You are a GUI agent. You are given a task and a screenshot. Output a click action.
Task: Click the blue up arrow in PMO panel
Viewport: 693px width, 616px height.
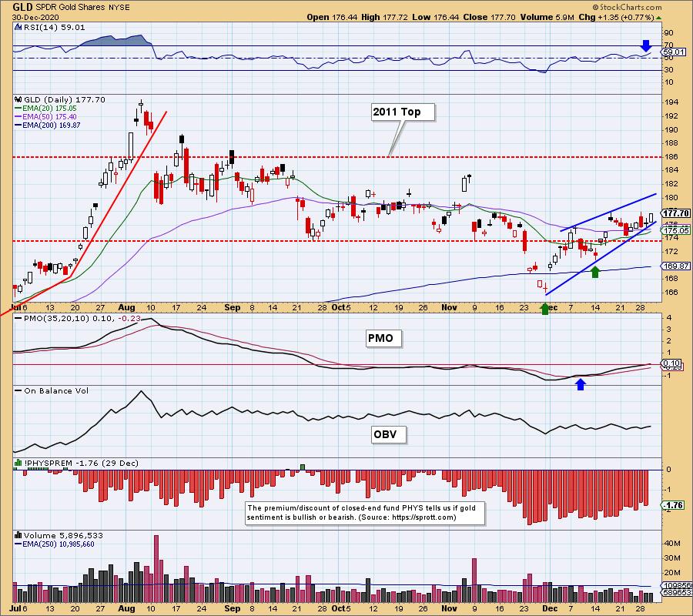581,384
